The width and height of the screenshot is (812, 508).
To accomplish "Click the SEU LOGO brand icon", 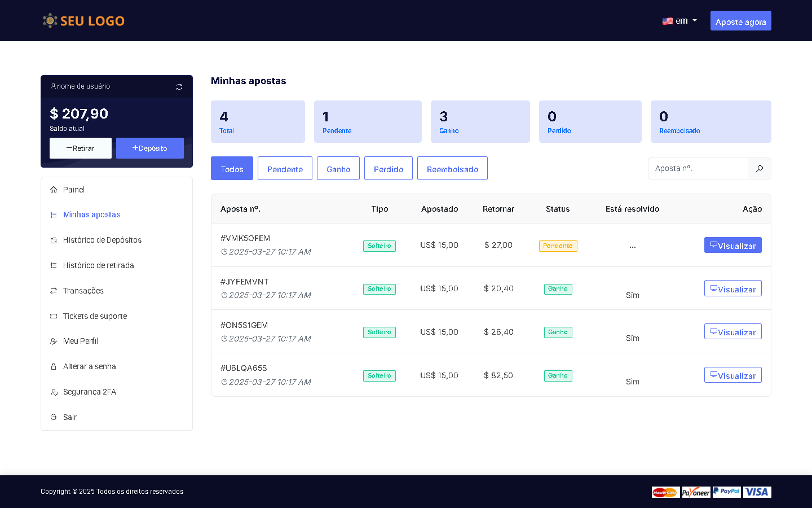I will (x=50, y=21).
